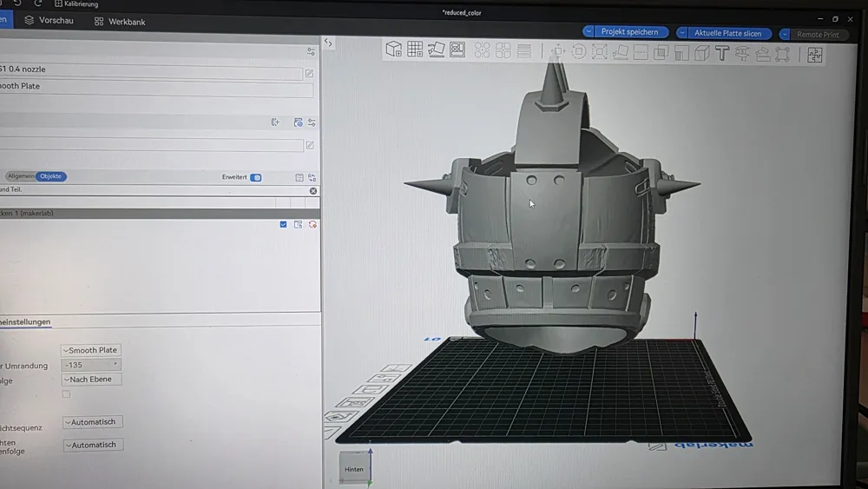This screenshot has width=868, height=489.
Task: Open the Kalibrierung menu
Action: tap(76, 3)
